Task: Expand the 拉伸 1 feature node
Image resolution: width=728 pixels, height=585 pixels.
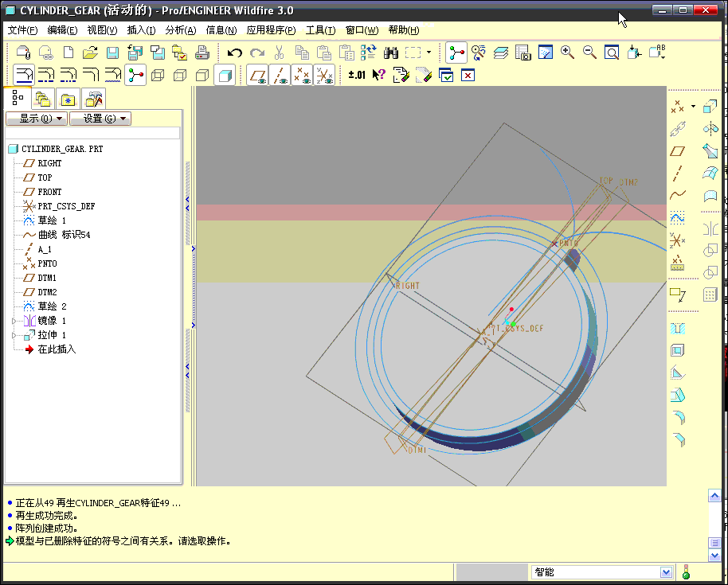Action: coord(14,335)
